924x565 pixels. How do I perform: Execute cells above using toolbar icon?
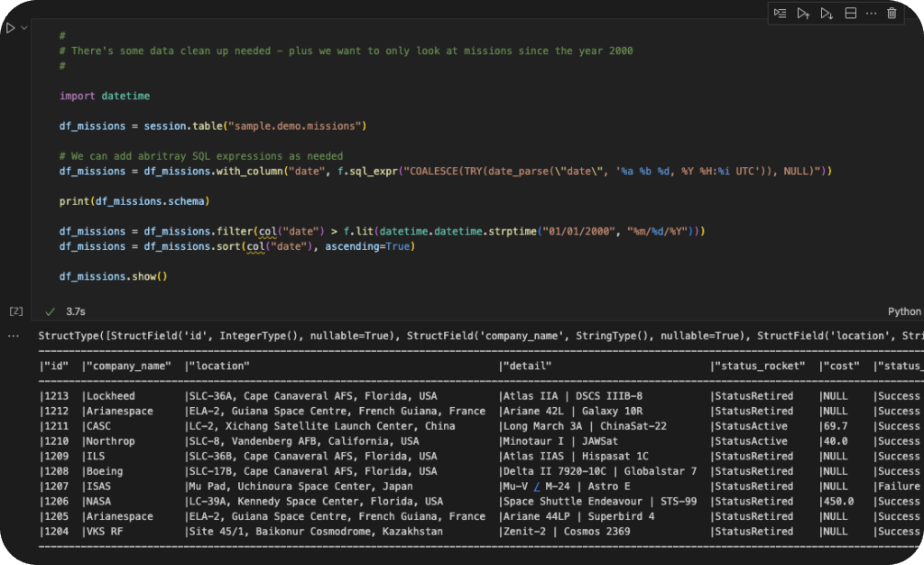point(803,14)
